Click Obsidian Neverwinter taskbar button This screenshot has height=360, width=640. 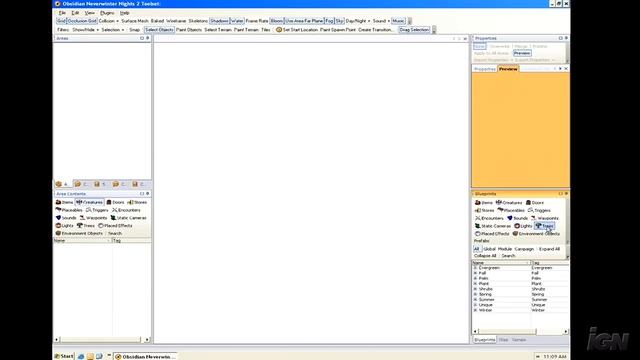point(145,356)
